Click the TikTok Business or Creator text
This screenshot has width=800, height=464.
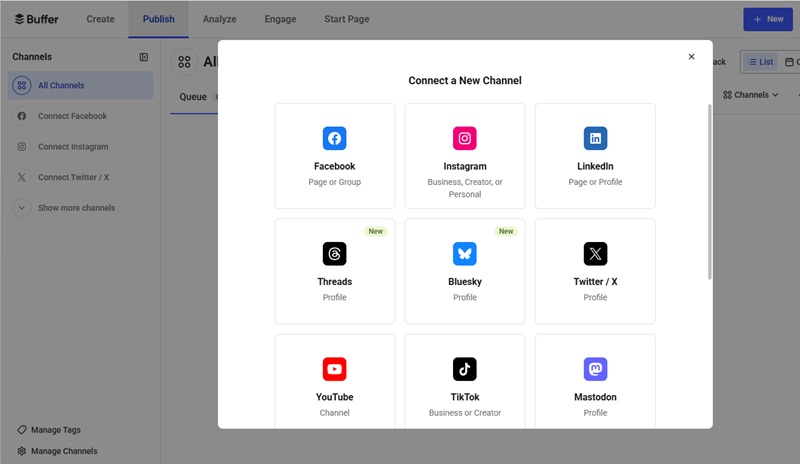(x=465, y=413)
